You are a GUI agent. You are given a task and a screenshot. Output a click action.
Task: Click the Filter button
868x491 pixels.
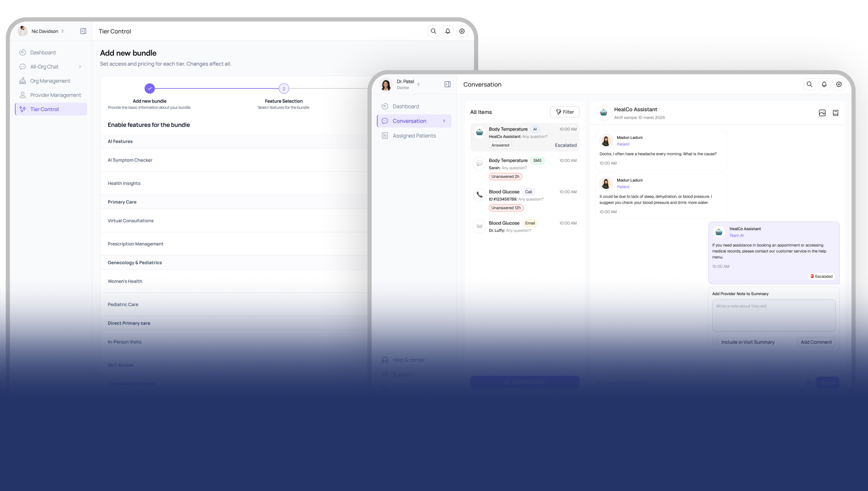565,112
